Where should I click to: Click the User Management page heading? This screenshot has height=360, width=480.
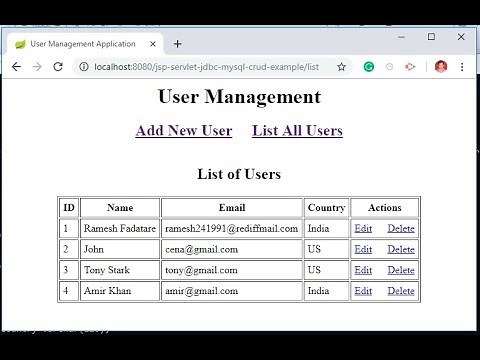[239, 97]
